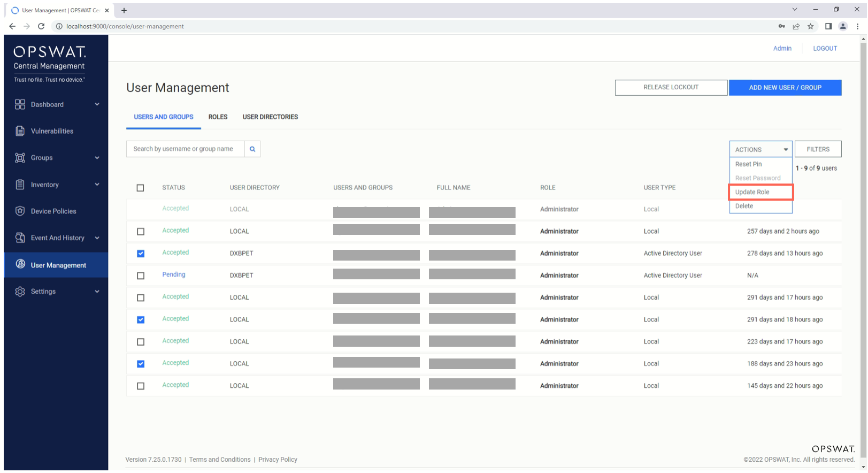Click the RELEASE LOCKOUT button
This screenshot has width=868, height=473.
(671, 87)
